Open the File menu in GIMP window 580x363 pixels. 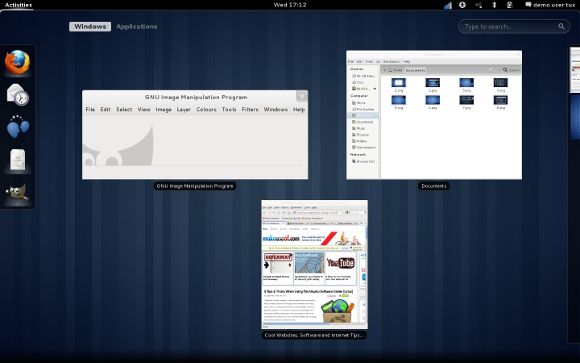click(90, 109)
